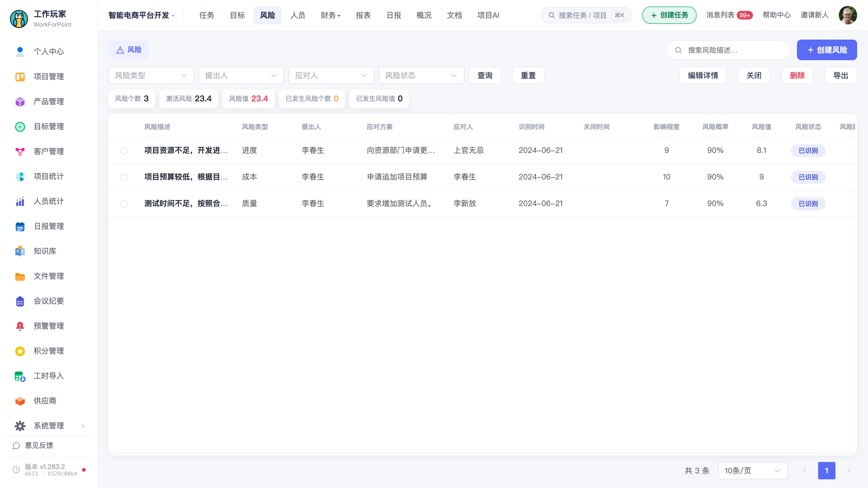This screenshot has height=488, width=868.
Task: Click the 查询 button
Action: click(x=485, y=75)
